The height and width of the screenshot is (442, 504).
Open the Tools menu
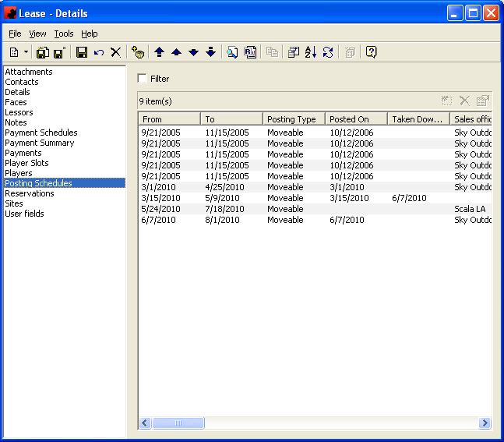(x=64, y=34)
